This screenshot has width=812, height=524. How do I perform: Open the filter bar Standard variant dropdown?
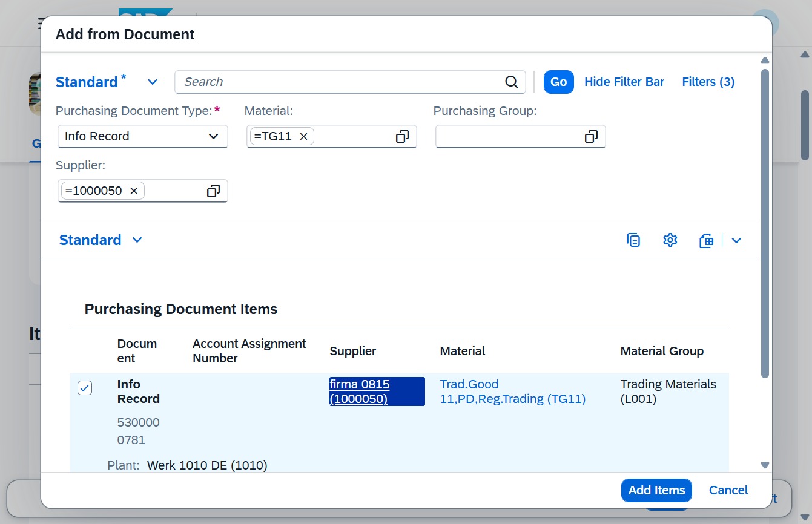click(153, 82)
